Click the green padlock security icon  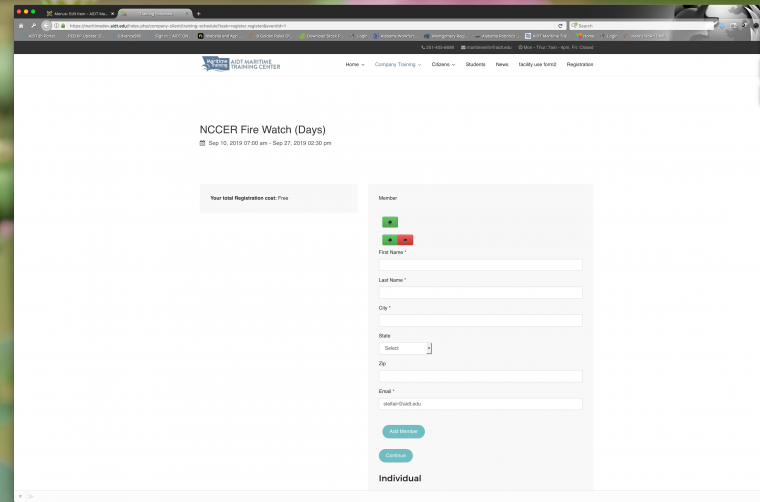tap(63, 26)
